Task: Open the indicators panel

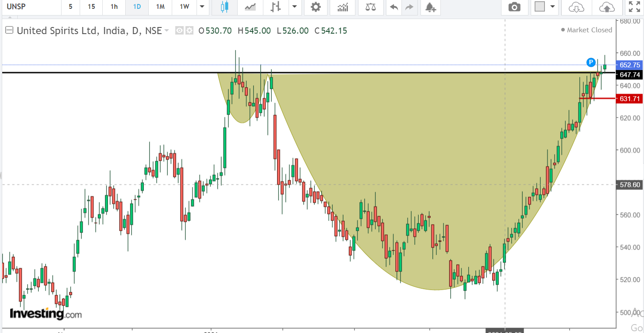Action: pos(343,7)
